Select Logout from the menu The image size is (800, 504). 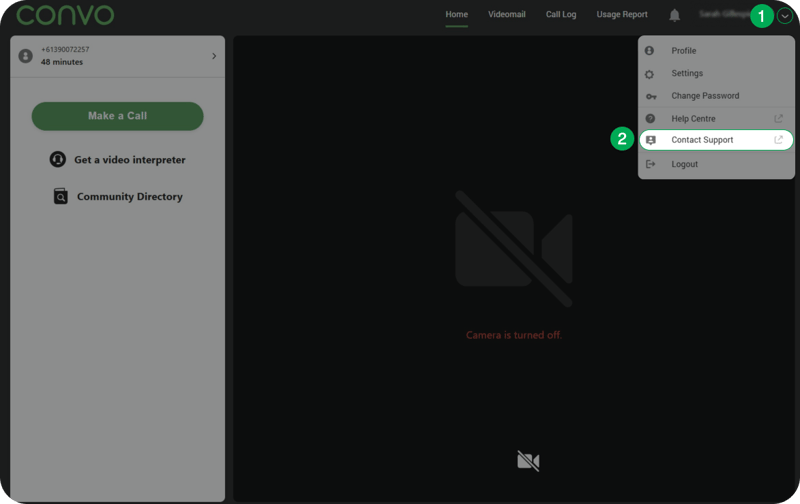point(716,164)
